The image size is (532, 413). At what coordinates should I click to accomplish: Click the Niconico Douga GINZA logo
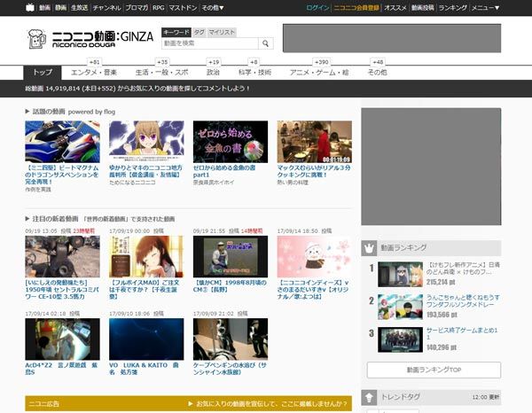tap(90, 40)
